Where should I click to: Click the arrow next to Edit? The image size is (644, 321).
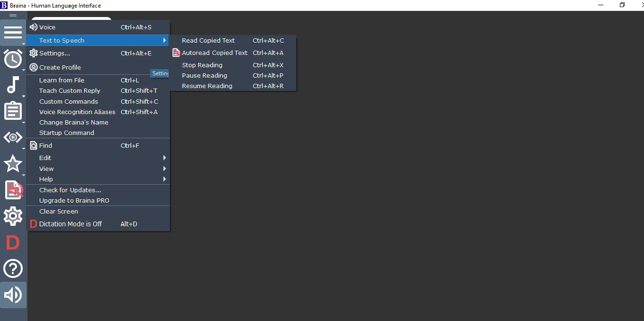pos(165,158)
